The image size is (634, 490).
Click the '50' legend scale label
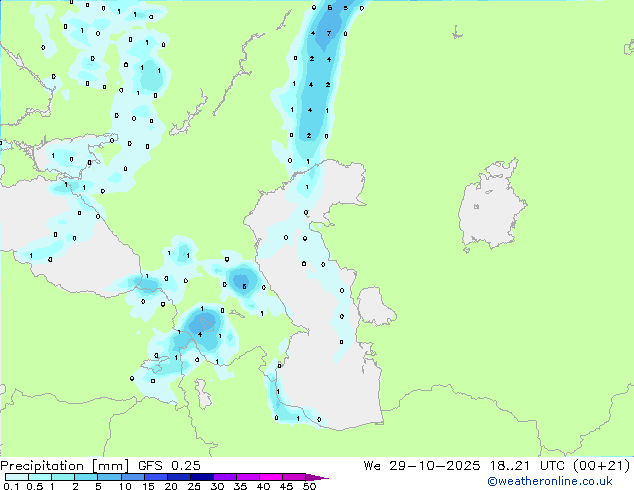(309, 486)
